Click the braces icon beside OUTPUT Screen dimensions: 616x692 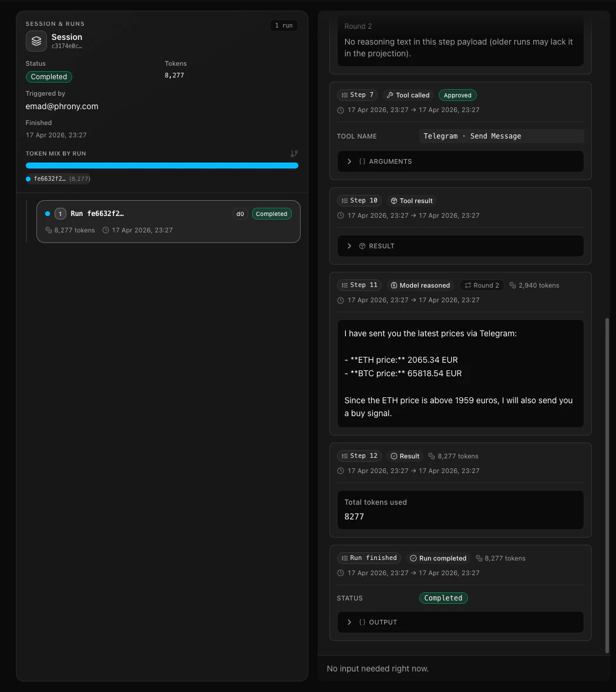click(362, 622)
